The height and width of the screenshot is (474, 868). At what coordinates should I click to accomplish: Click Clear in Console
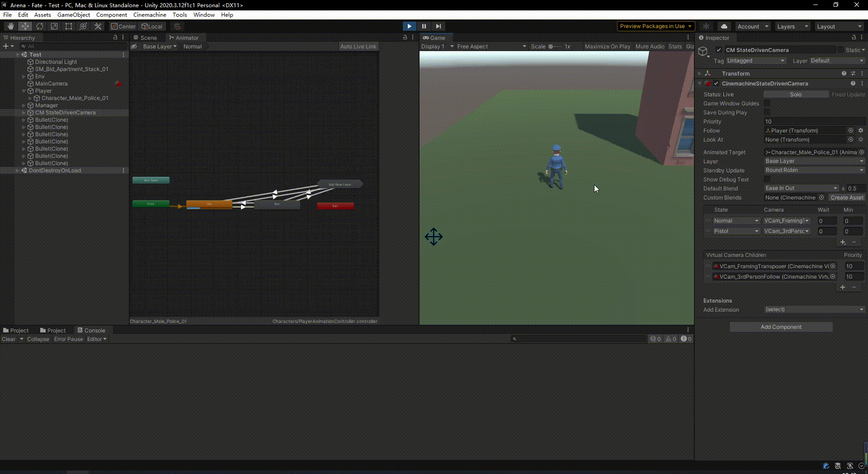click(9, 339)
